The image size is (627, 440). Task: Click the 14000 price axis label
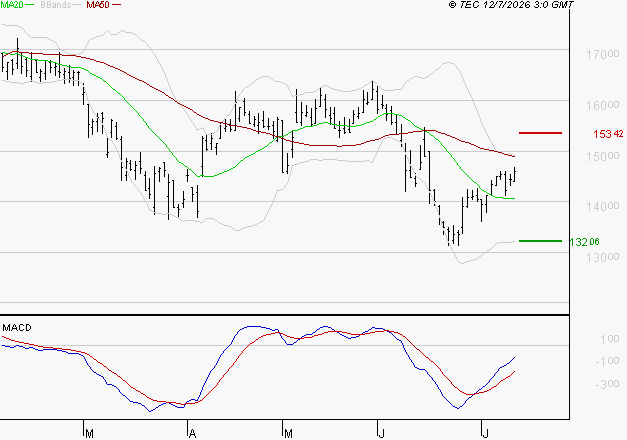(x=602, y=206)
